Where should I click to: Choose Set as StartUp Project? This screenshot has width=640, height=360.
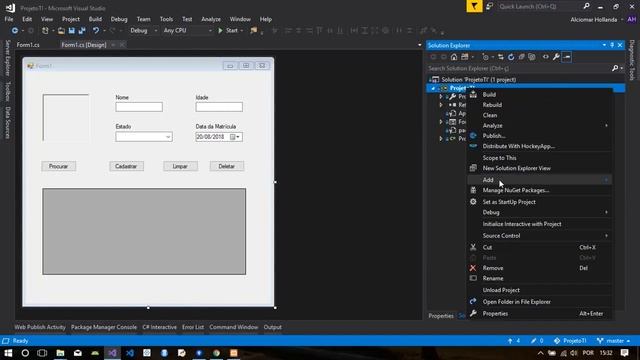539,202
